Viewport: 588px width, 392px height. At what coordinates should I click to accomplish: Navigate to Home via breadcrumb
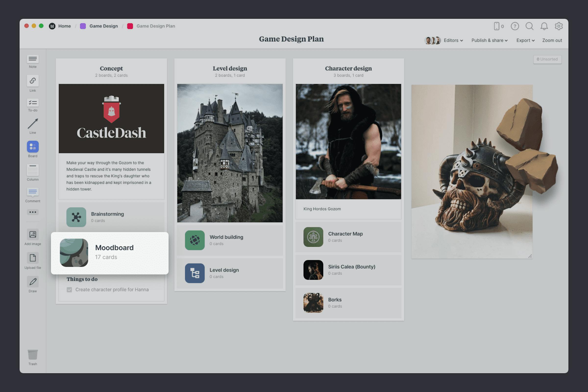tap(64, 26)
